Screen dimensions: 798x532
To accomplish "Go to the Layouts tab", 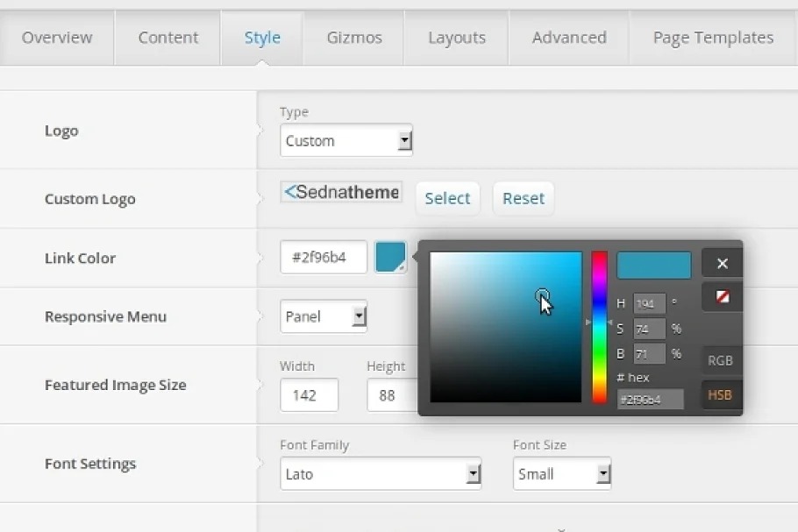I will pyautogui.click(x=456, y=38).
